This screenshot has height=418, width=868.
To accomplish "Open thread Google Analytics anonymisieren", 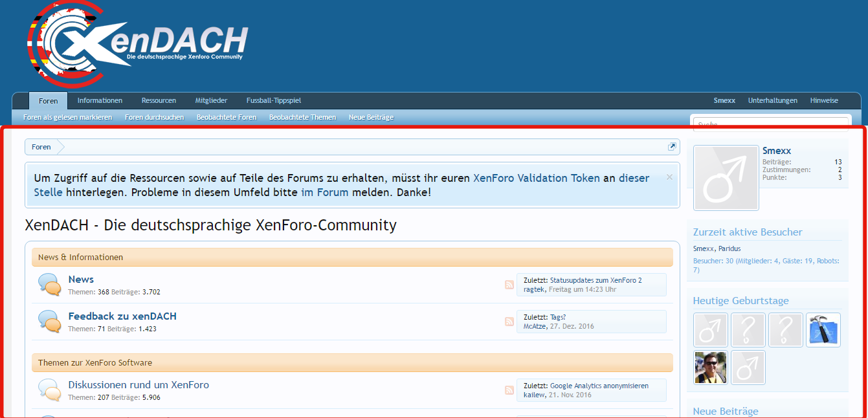I will [599, 386].
